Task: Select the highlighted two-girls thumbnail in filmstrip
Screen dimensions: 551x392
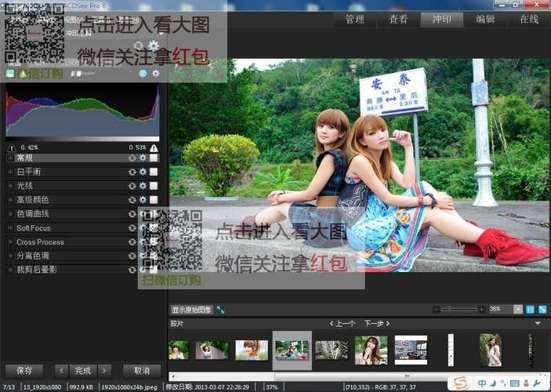Action: coord(292,350)
